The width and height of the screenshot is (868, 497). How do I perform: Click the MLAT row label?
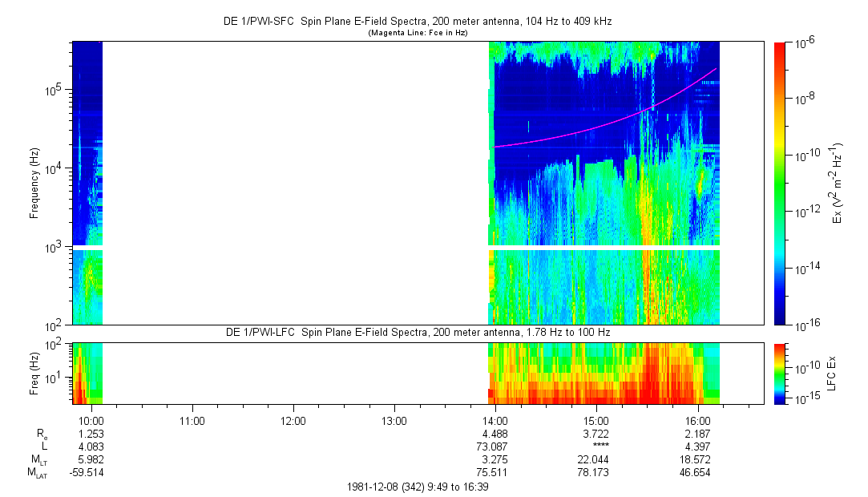click(x=35, y=473)
